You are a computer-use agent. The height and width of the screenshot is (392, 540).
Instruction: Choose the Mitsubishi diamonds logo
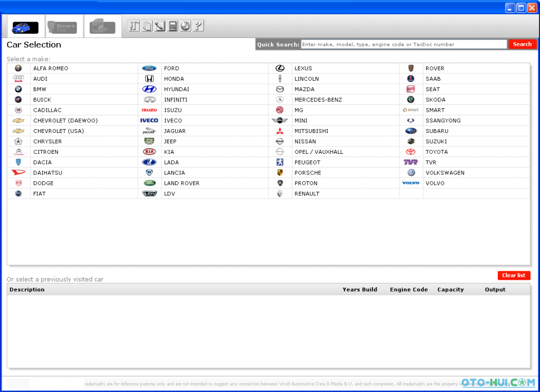(x=280, y=131)
